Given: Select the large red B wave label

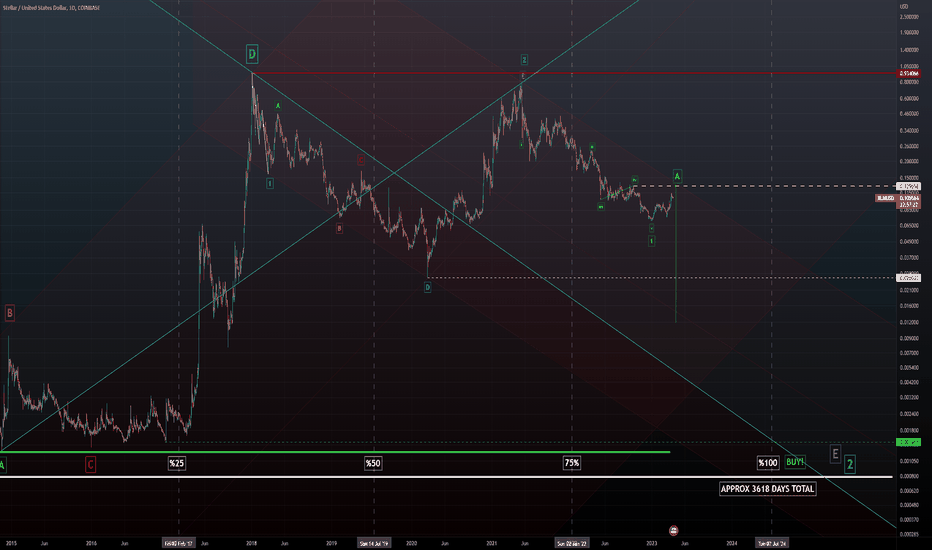Looking at the screenshot, I should click(x=10, y=313).
